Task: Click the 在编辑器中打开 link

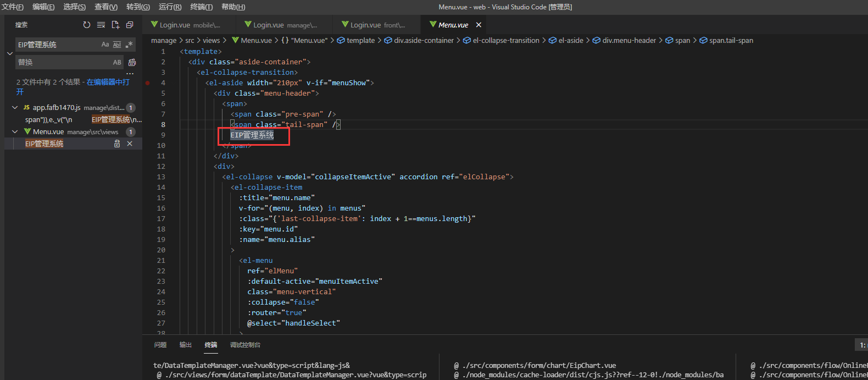Action: coord(108,82)
